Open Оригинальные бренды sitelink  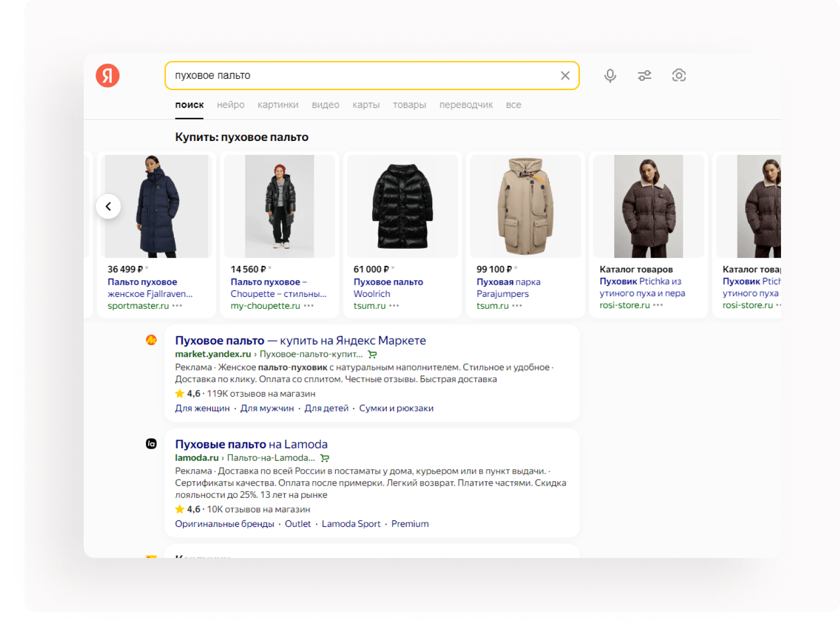(224, 524)
